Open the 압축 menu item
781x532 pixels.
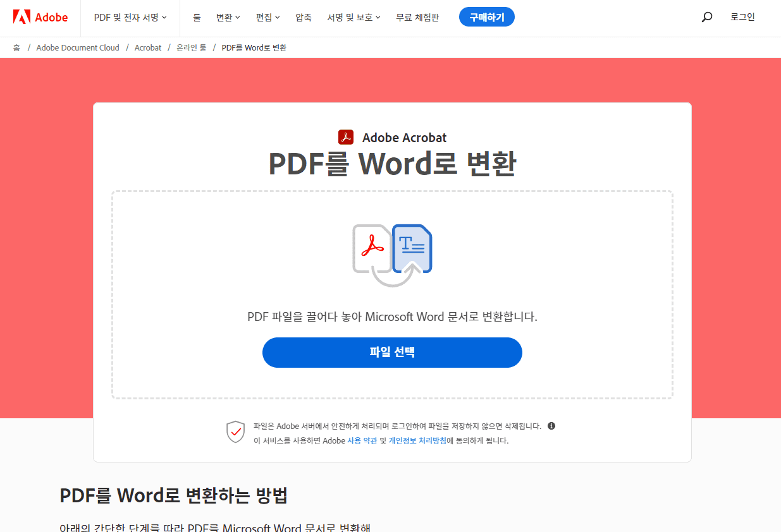click(x=303, y=18)
